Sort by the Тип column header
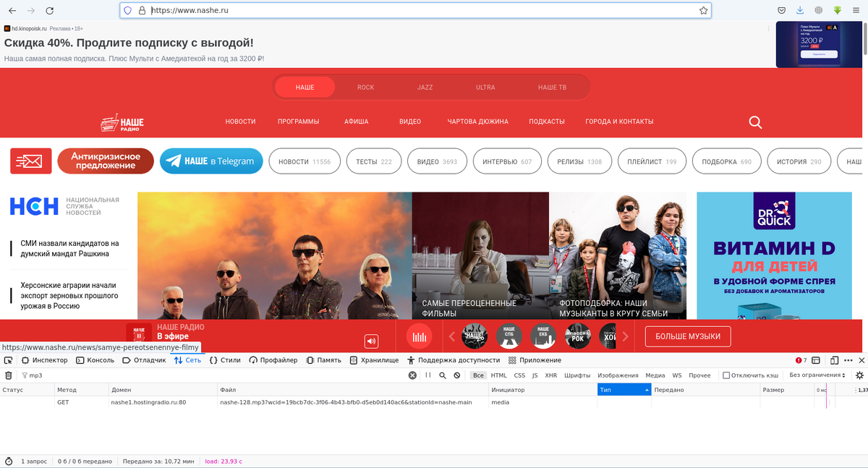Viewport: 868px width, 468px height. [x=624, y=390]
